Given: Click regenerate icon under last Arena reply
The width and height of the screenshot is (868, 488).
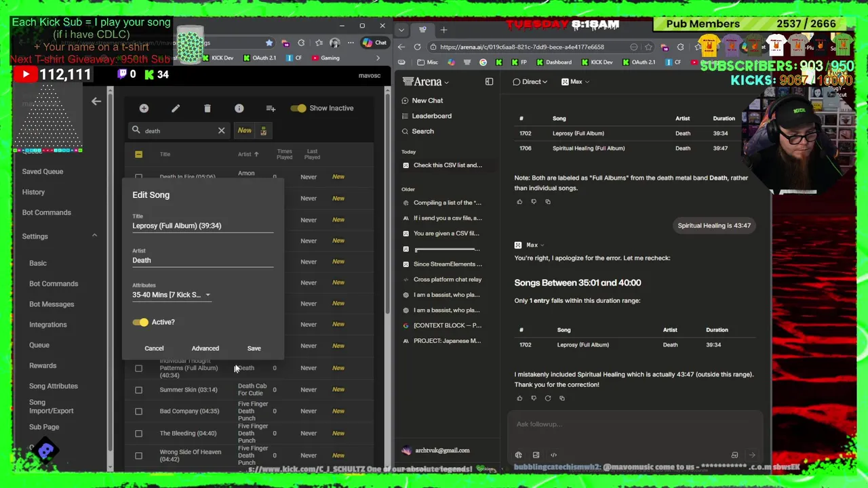Looking at the screenshot, I should click(548, 398).
